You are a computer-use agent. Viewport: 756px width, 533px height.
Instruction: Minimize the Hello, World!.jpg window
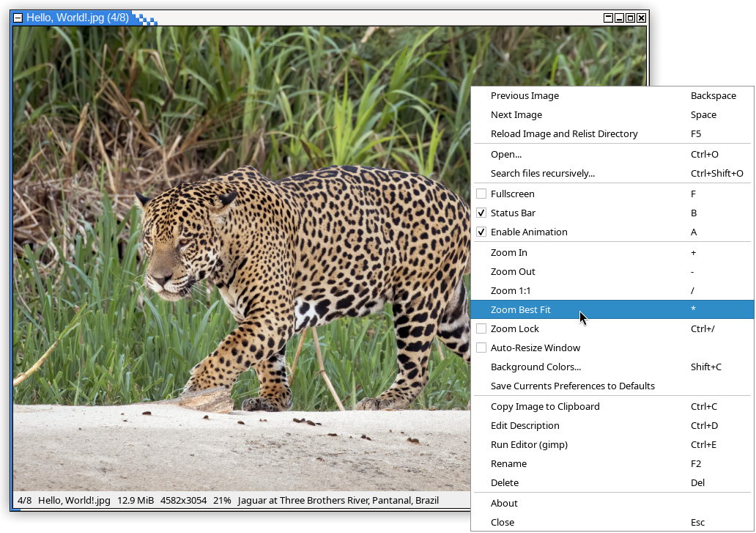[x=619, y=18]
